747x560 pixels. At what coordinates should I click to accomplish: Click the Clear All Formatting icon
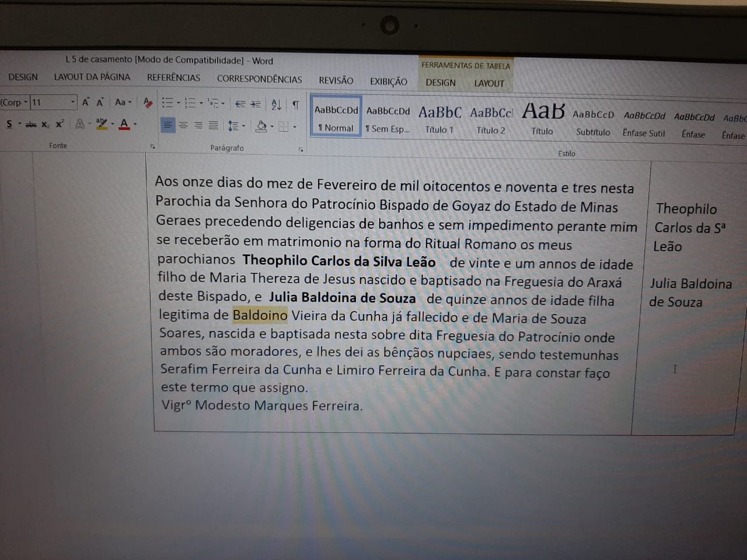[148, 103]
